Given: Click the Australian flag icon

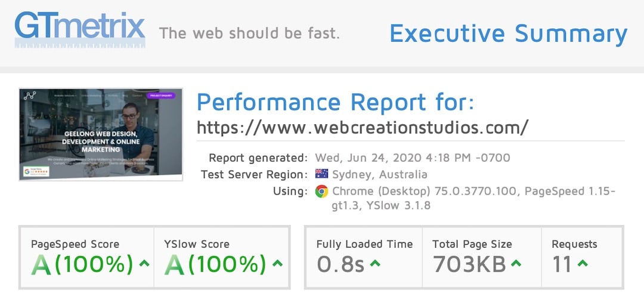Looking at the screenshot, I should click(321, 174).
